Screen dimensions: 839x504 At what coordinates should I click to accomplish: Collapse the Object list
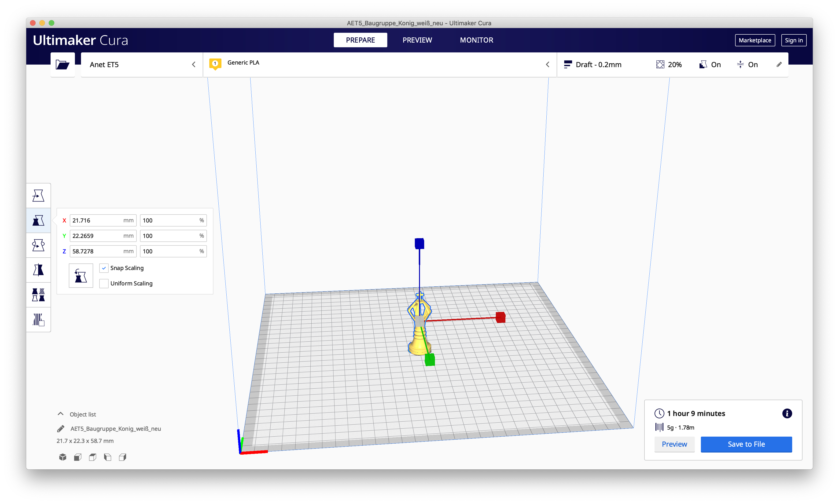60,414
